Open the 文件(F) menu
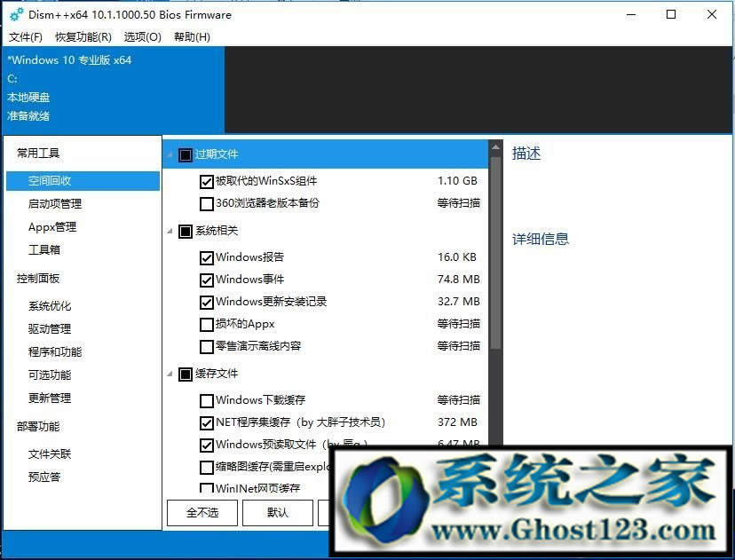 (x=26, y=36)
